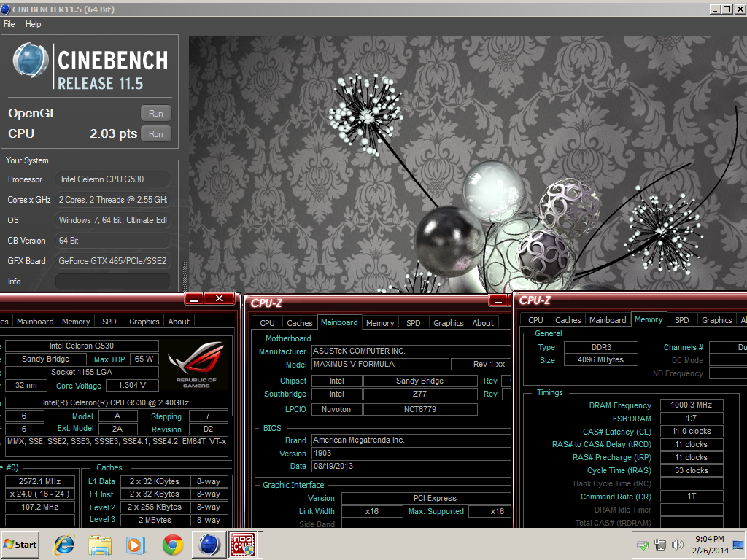
Task: Click the BIOS version 1903 field
Action: [x=411, y=454]
